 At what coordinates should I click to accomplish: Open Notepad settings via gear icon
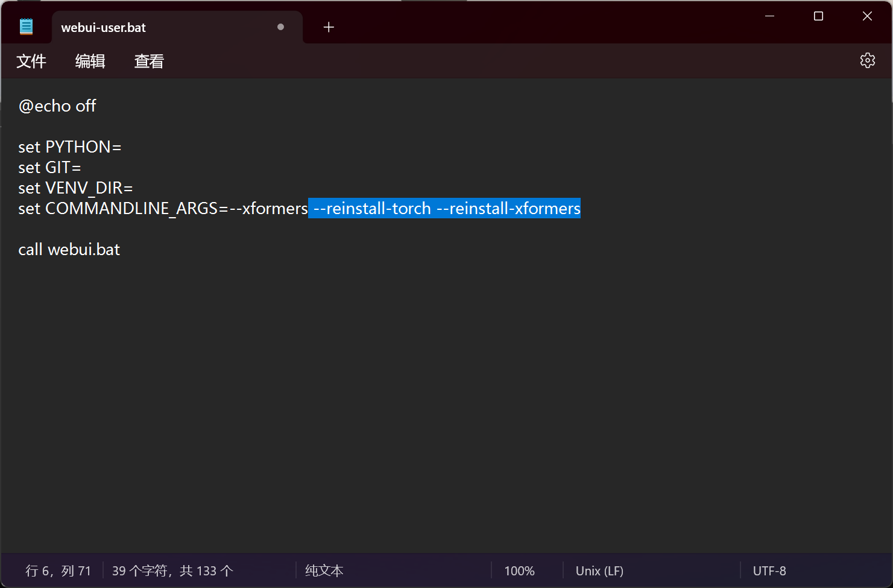coord(867,60)
